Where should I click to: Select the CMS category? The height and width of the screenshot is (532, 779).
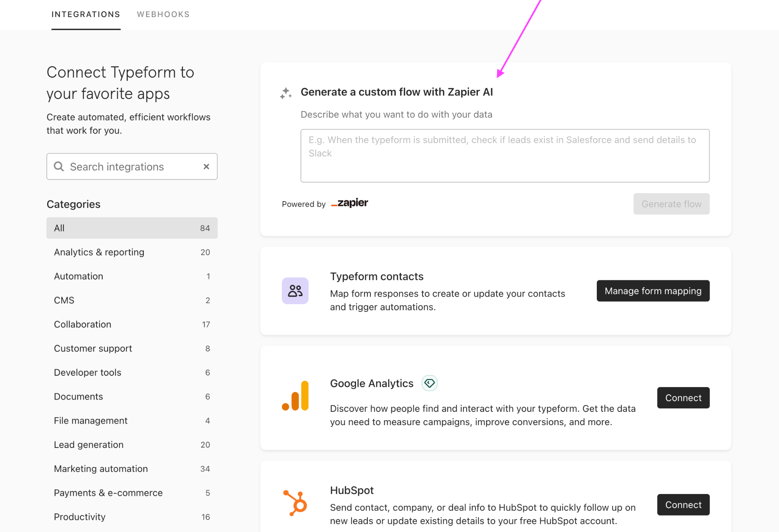(x=132, y=300)
